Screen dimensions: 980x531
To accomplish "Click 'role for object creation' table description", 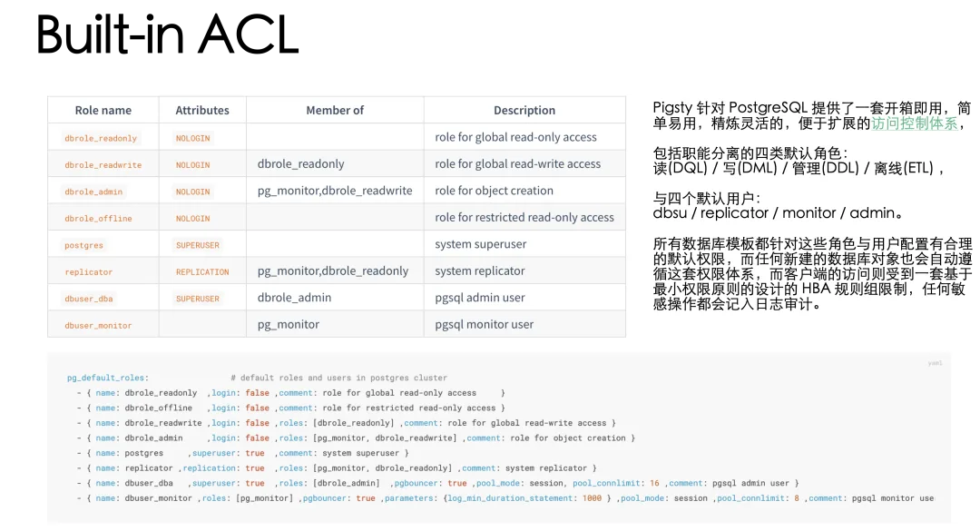I will point(494,191).
